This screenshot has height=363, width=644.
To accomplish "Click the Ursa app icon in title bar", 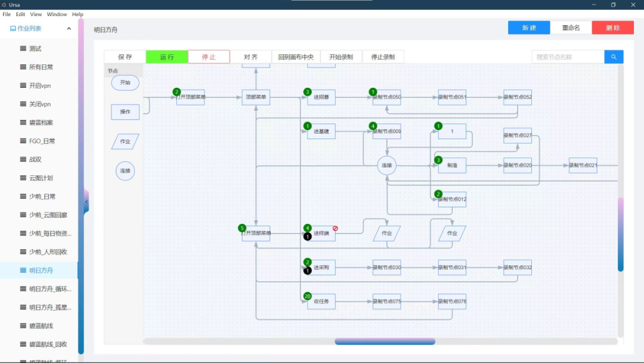I will pos(5,4).
